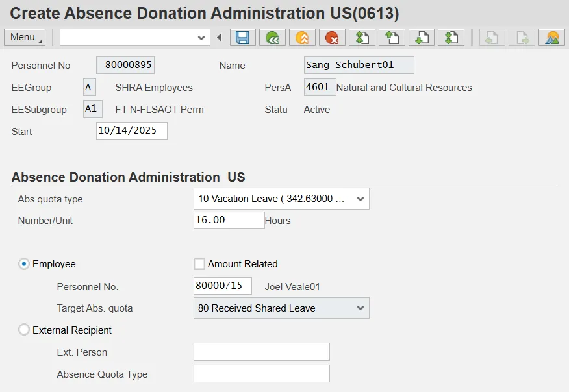
Task: Click the Save (floppy disk) icon
Action: click(x=242, y=38)
